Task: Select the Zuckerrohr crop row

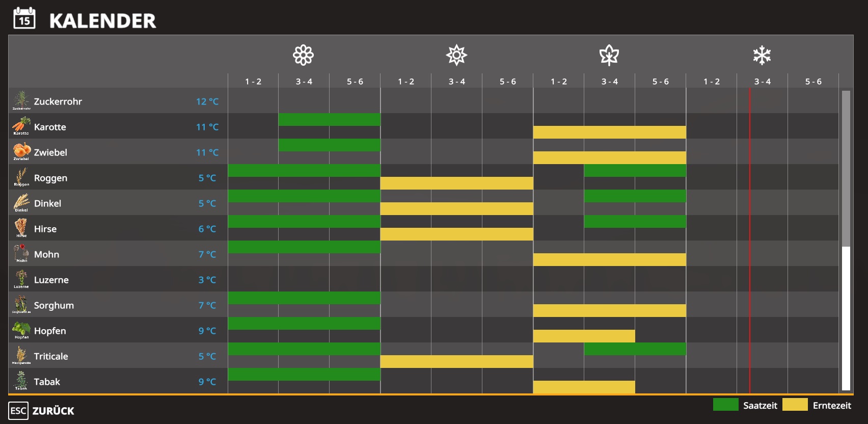Action: pyautogui.click(x=423, y=100)
